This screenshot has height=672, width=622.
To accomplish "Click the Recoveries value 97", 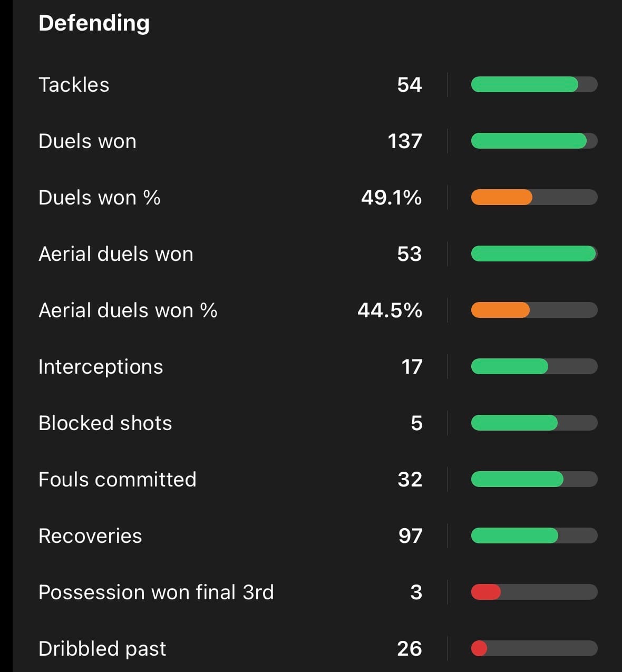I will 410,536.
